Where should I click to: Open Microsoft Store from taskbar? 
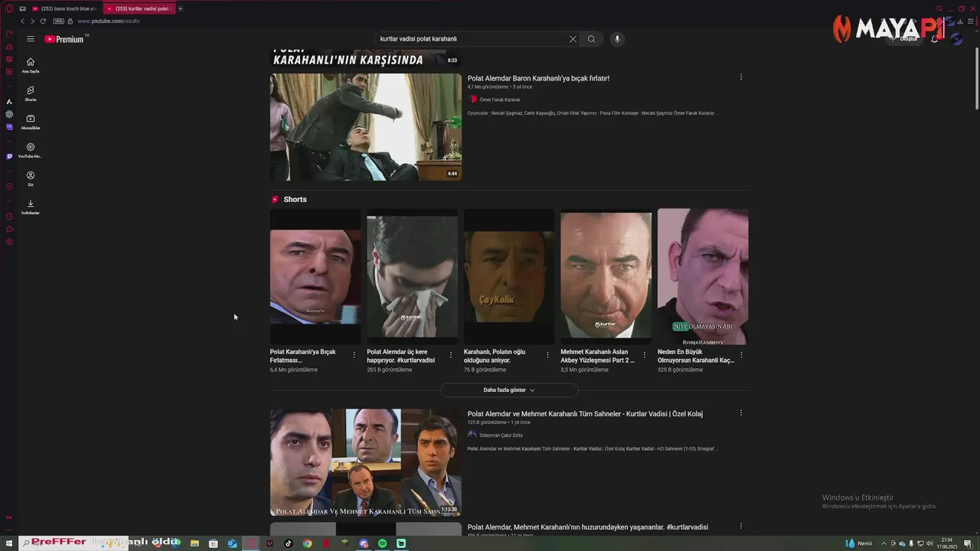[x=213, y=543]
